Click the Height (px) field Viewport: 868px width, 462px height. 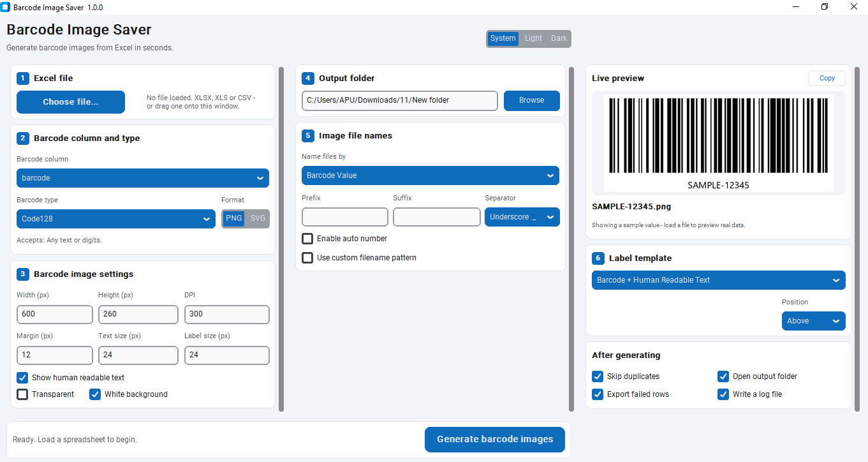coord(138,314)
